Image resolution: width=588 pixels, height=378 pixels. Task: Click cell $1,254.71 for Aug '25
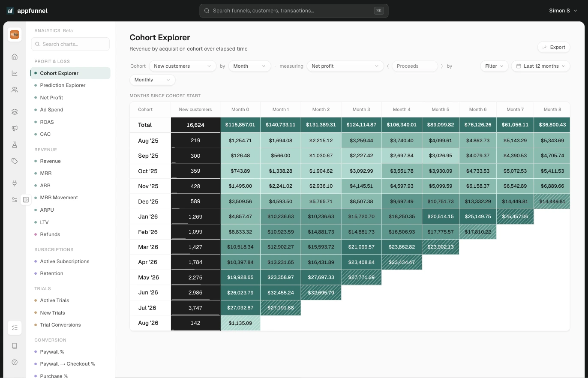pyautogui.click(x=240, y=141)
